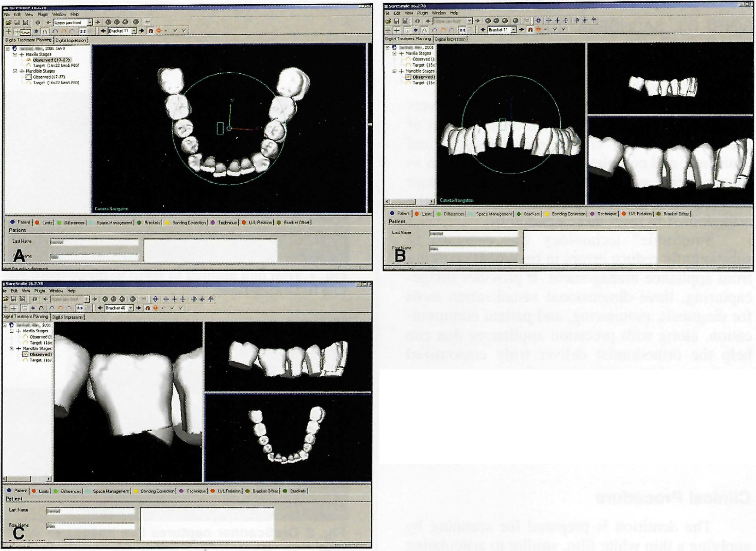This screenshot has height=551, width=756.
Task: Click the orange target crosshair icon in window A
Action: [x=159, y=31]
